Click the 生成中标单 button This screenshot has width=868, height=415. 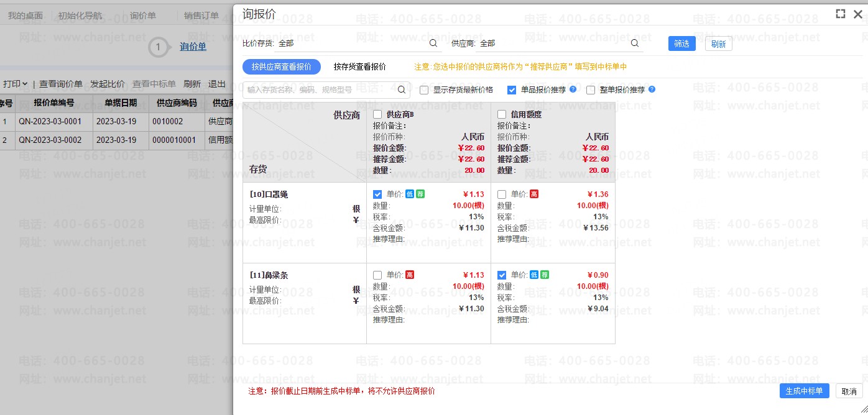pyautogui.click(x=804, y=391)
